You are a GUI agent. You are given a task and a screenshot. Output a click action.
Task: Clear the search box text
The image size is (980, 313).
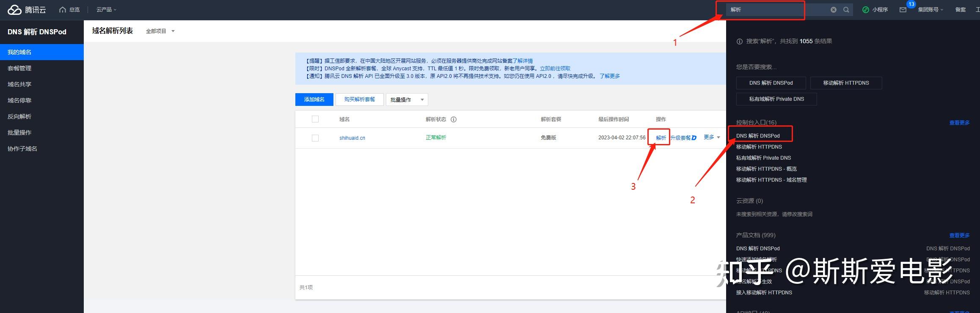[x=834, y=10]
